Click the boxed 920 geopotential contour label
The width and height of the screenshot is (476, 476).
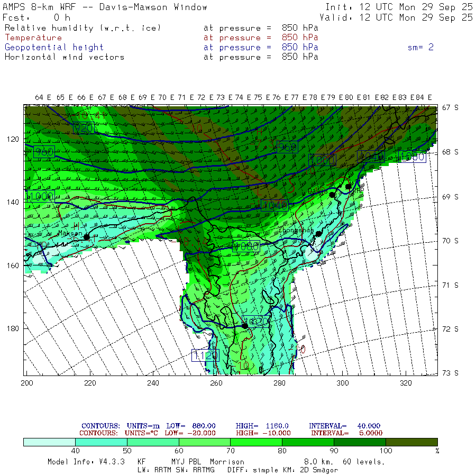click(x=84, y=128)
